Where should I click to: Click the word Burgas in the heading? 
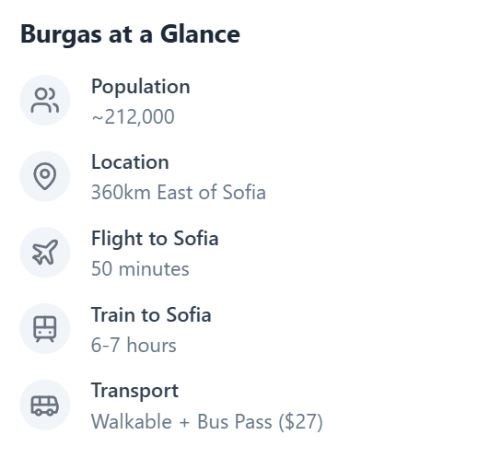tap(61, 35)
